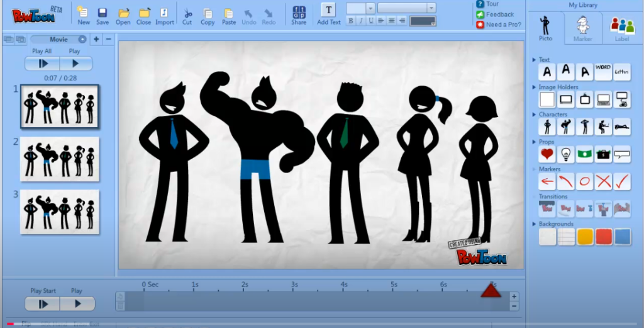
Task: Choose the red X marker
Action: point(603,181)
